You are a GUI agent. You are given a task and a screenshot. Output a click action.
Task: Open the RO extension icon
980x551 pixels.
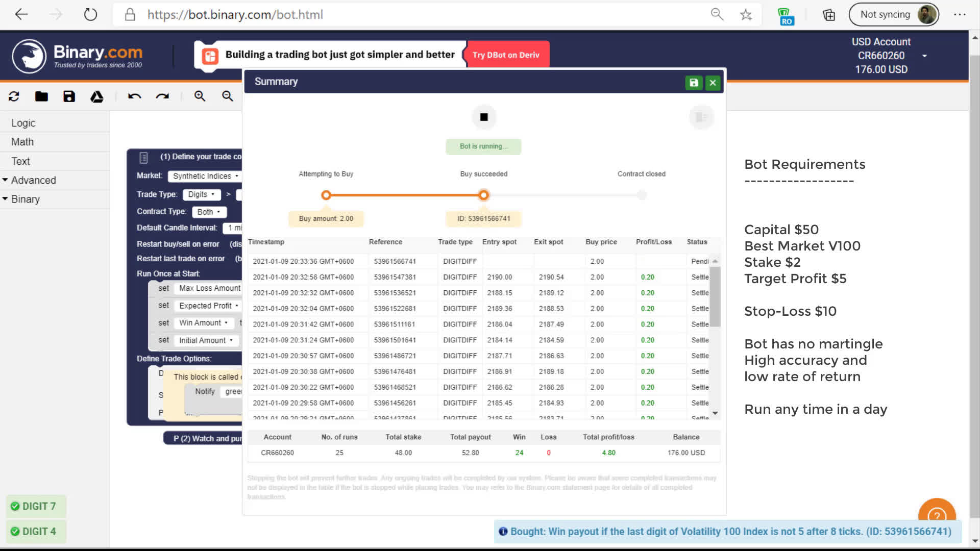click(786, 16)
